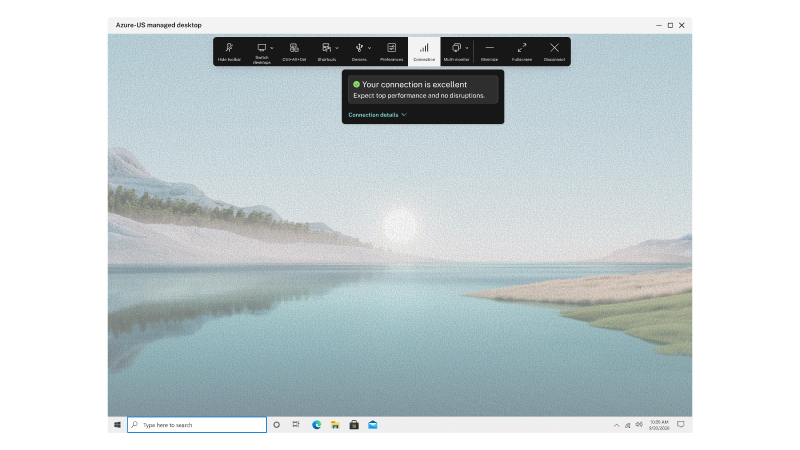Open the Devices dropdown
Image resolution: width=800 pixels, height=450 pixels.
click(x=369, y=48)
